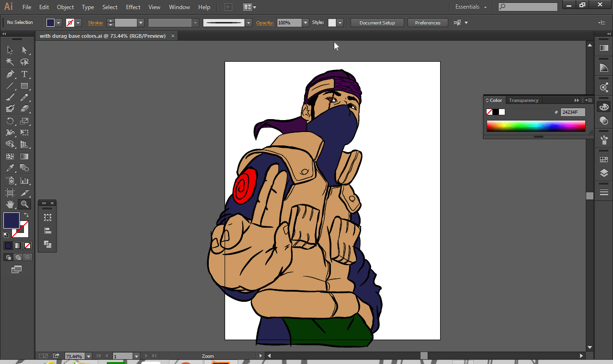613x364 pixels.
Task: Open the zoom level dropdown in status bar
Action: coord(89,356)
